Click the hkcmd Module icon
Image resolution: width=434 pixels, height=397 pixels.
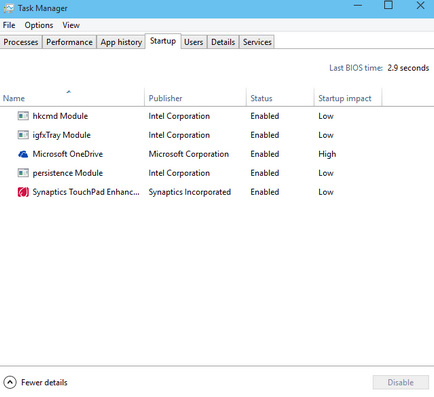click(x=23, y=116)
